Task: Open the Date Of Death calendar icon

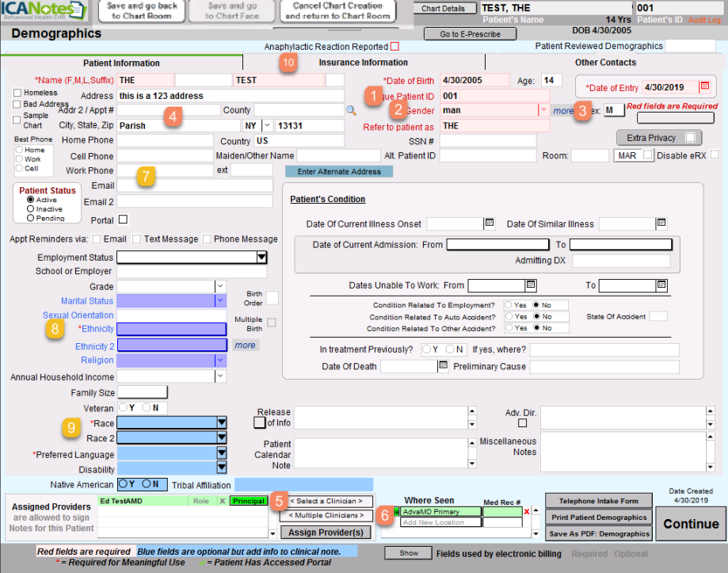Action: [443, 365]
